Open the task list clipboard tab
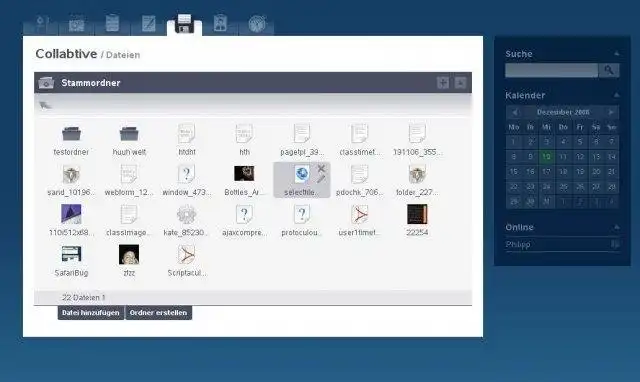Viewport: 640px width, 382px height. (x=112, y=24)
